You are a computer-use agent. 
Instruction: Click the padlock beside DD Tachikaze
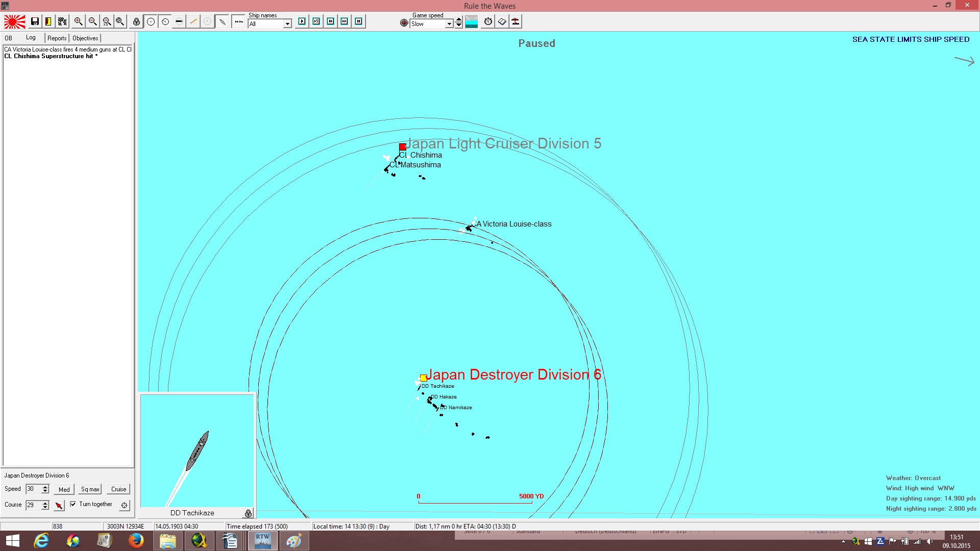pos(248,513)
